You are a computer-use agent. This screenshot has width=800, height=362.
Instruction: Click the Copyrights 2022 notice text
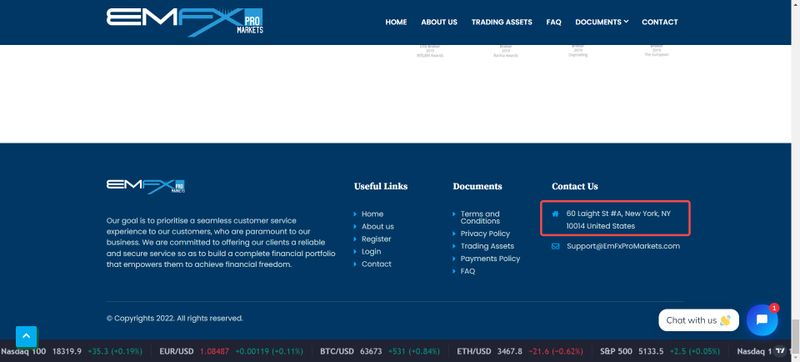174,318
